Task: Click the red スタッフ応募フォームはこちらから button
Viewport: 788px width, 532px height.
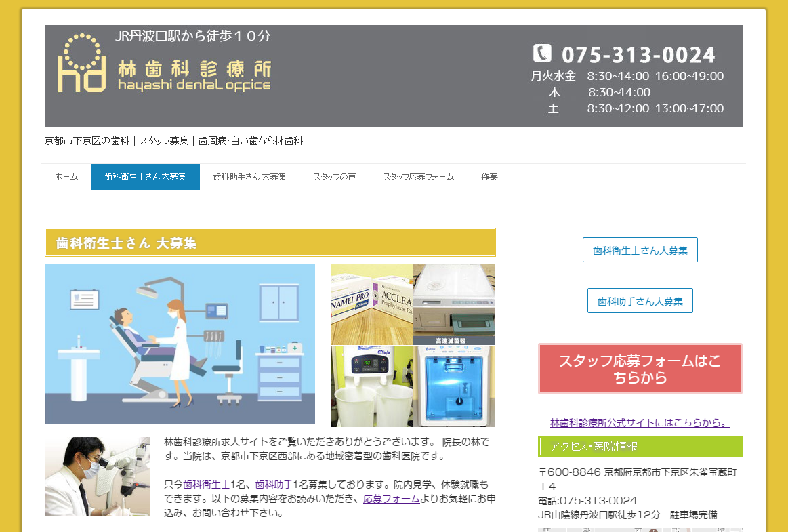Action: pyautogui.click(x=640, y=369)
